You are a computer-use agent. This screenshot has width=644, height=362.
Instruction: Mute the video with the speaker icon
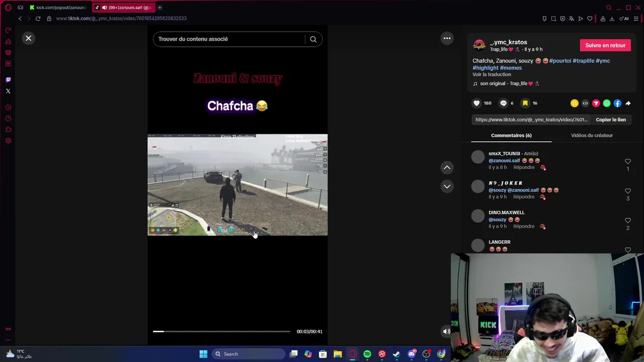pos(446,331)
